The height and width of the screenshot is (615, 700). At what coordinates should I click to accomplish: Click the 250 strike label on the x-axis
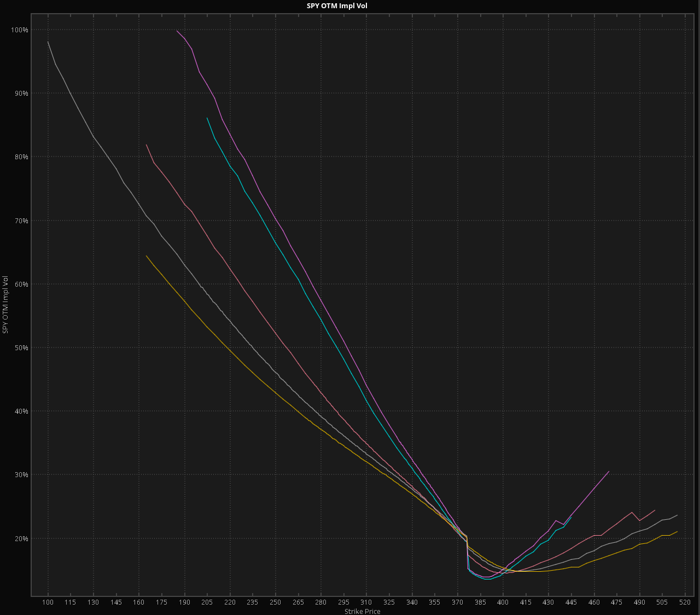pos(276,602)
